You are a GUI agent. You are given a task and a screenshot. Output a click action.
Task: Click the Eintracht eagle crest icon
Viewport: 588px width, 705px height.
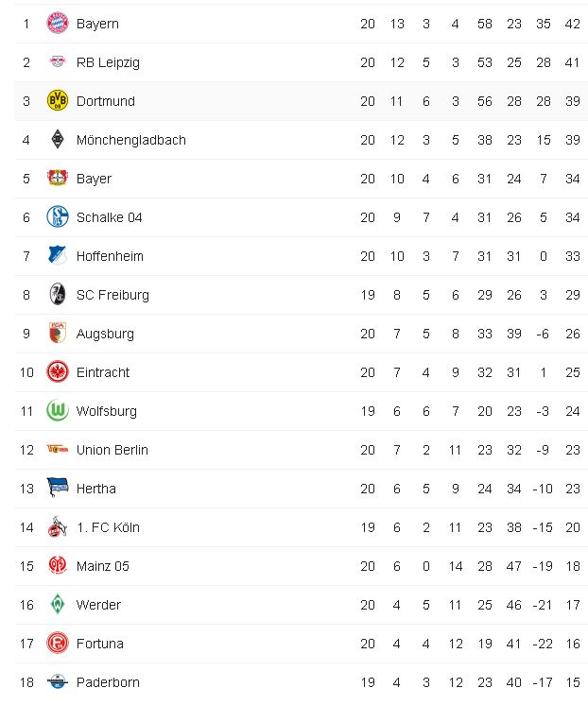click(58, 372)
